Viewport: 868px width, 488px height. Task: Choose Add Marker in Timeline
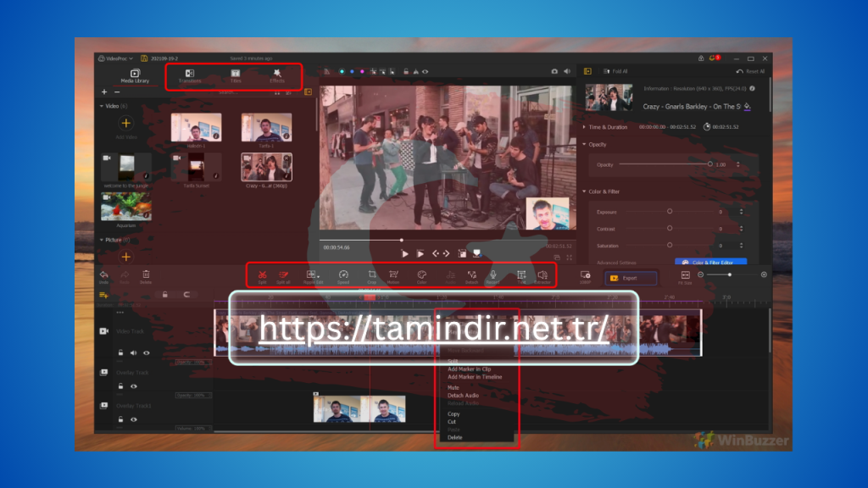(475, 377)
